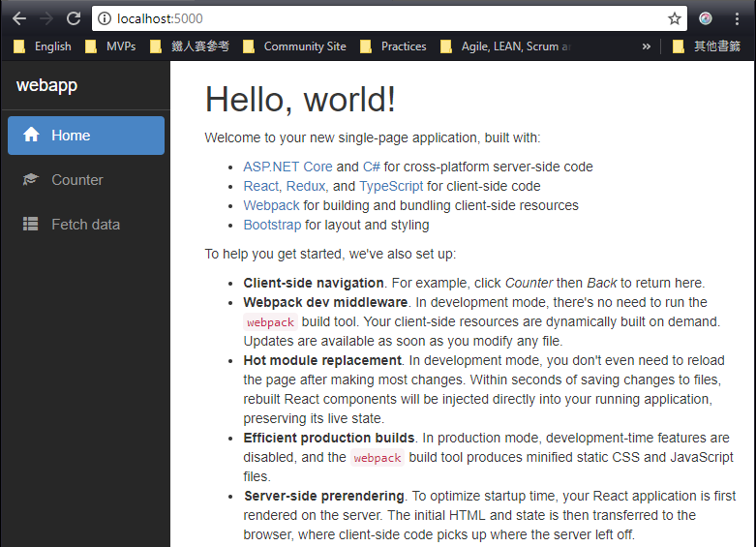Open the ASP.NET Core link
This screenshot has height=547, width=756.
tap(287, 167)
